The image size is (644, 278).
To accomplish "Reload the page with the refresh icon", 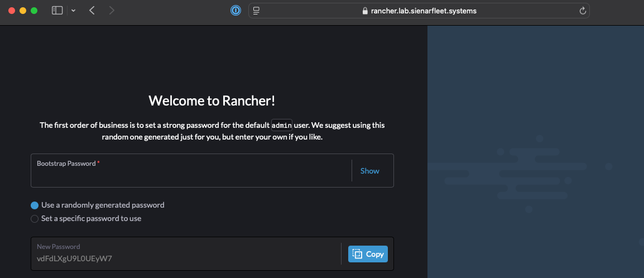I will click(583, 11).
